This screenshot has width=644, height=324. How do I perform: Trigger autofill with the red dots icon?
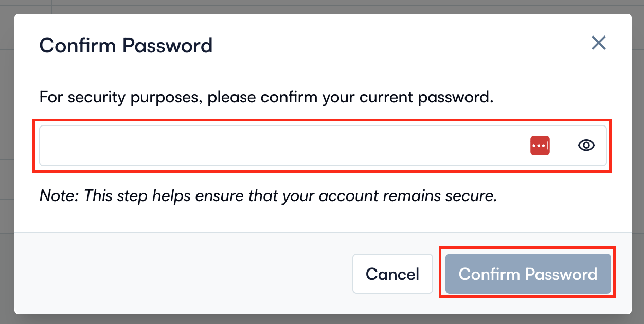(540, 146)
